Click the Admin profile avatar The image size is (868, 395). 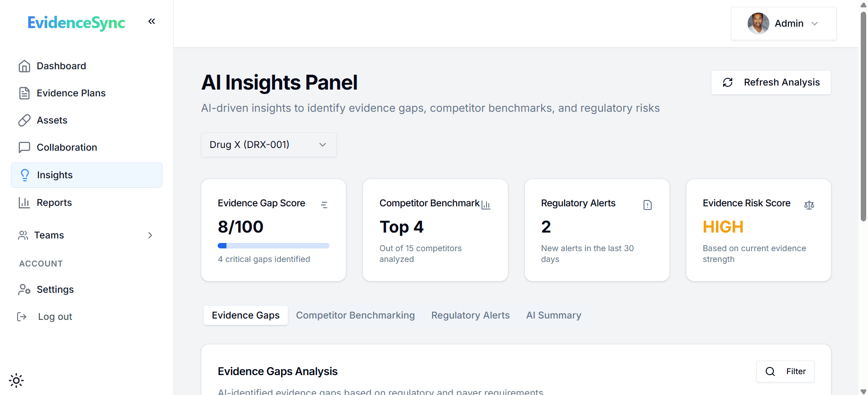pos(758,24)
